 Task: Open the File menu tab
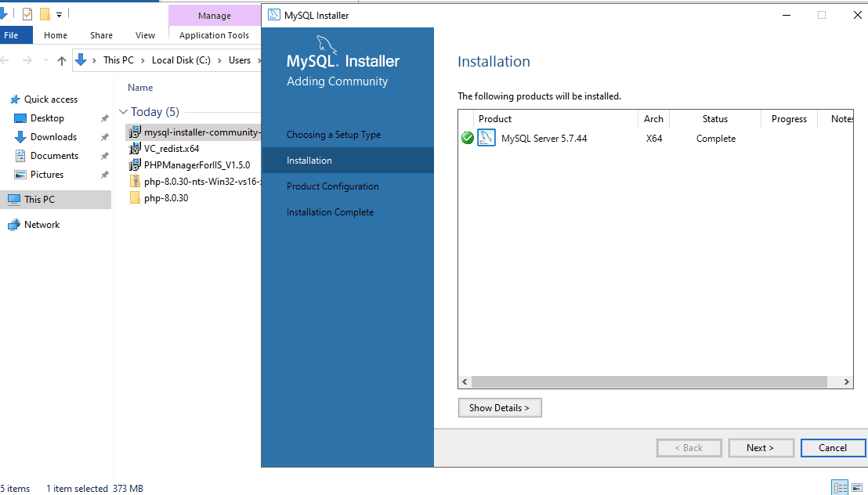point(13,35)
